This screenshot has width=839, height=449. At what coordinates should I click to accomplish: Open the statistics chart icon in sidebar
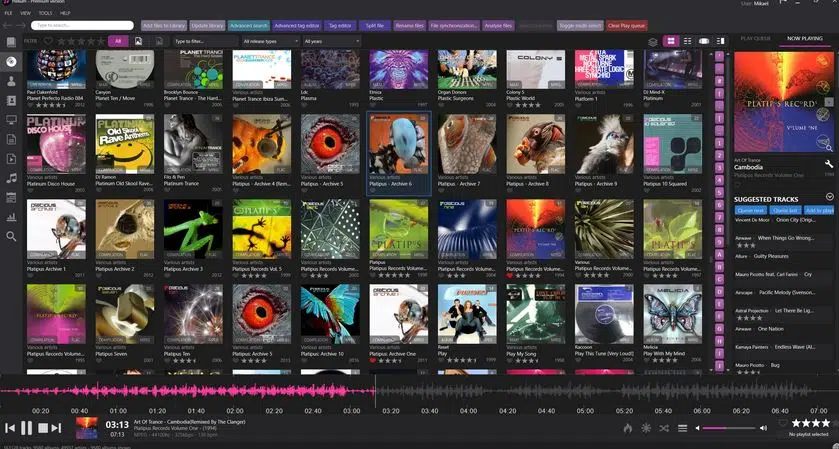click(x=11, y=217)
